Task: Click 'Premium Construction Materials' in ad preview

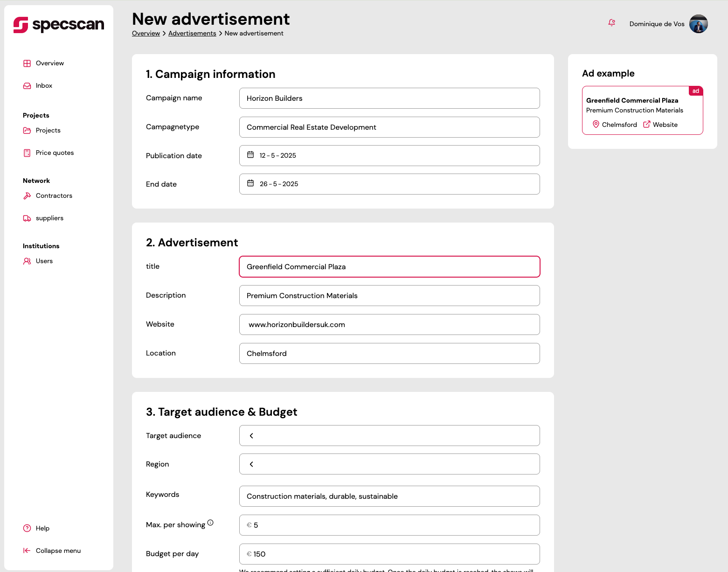Action: point(634,110)
